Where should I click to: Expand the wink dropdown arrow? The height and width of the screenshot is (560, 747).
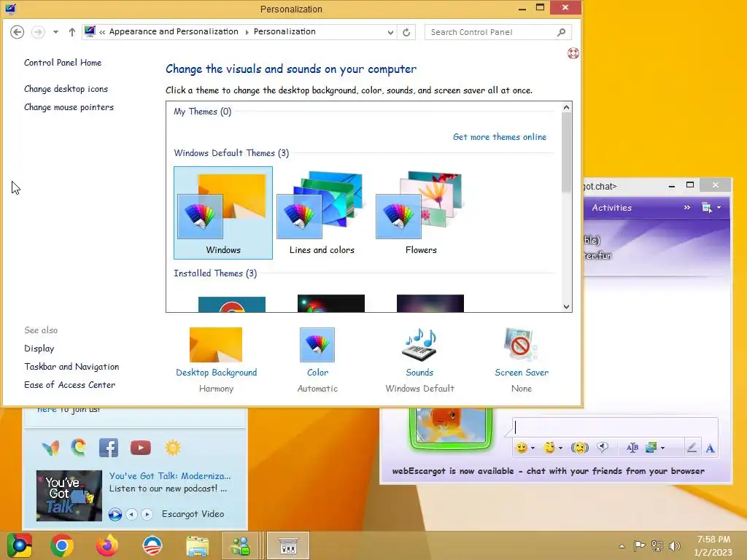tap(561, 448)
